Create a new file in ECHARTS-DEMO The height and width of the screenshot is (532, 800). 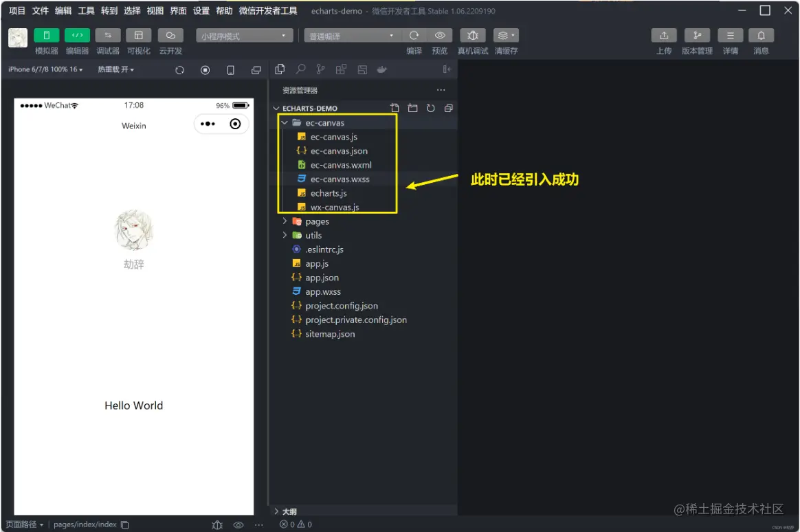(395, 108)
